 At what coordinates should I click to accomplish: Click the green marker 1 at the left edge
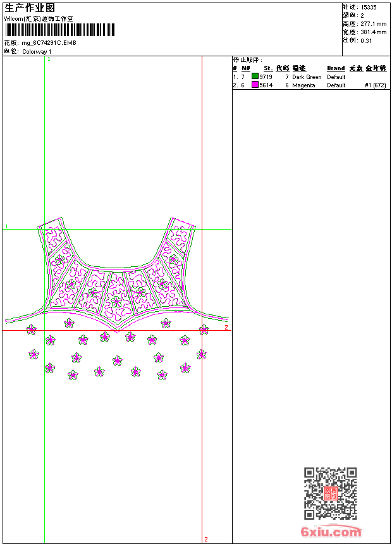6,226
